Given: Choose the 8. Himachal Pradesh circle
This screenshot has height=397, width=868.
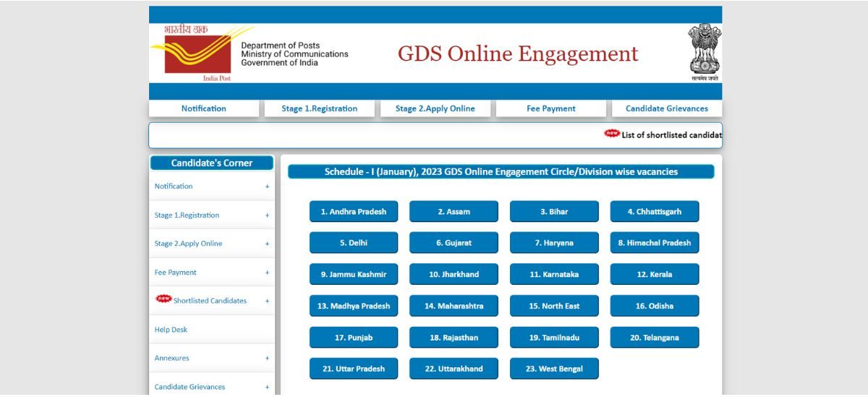Looking at the screenshot, I should 655,243.
